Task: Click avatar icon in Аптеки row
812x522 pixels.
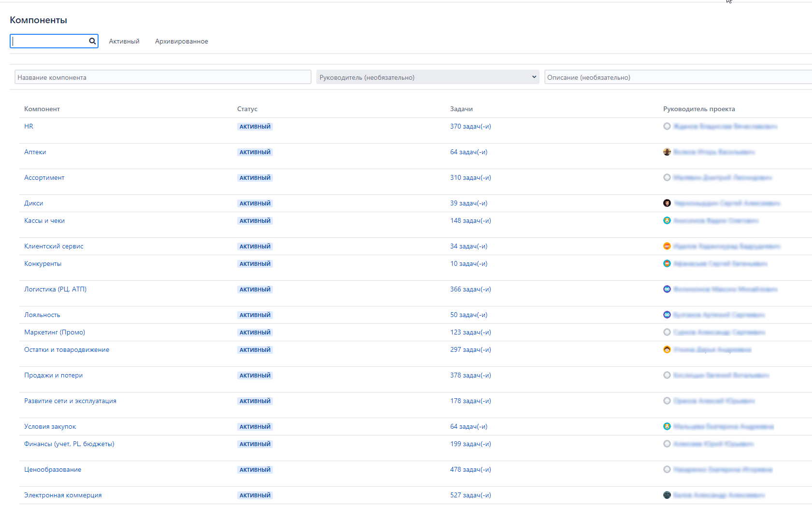Action: [x=667, y=152]
